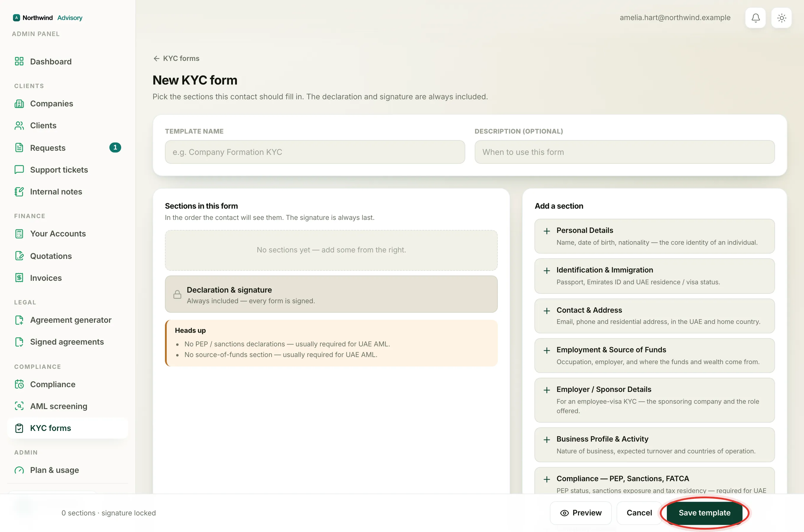This screenshot has height=532, width=804.
Task: Click 'No PEP / sanctions declarations' warning line
Action: click(x=287, y=344)
